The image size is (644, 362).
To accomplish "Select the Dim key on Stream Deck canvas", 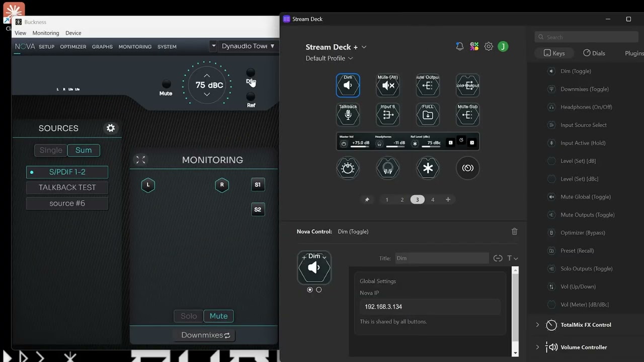I will 348,85.
